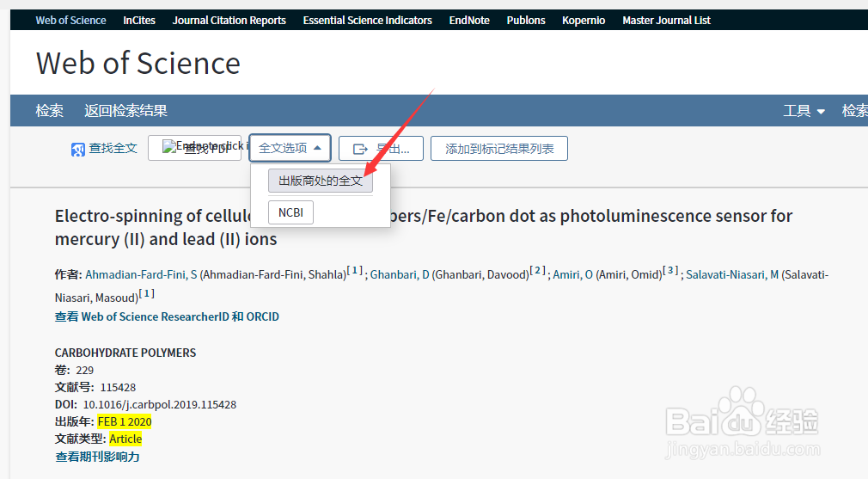Open author Ahmadian-Fard-Fini, S link
Viewport: 868px width, 479px height.
pyautogui.click(x=141, y=274)
